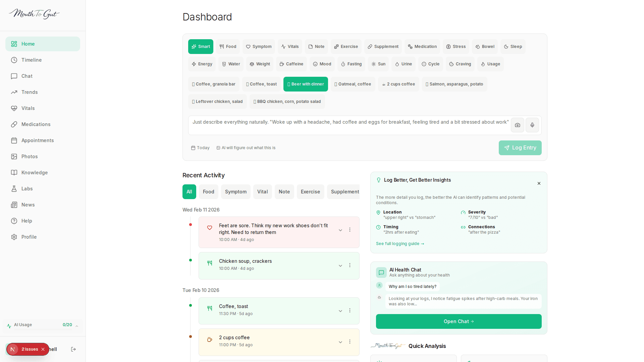Open the Appointments page via its calendar icon
The image size is (644, 362).
14,140
